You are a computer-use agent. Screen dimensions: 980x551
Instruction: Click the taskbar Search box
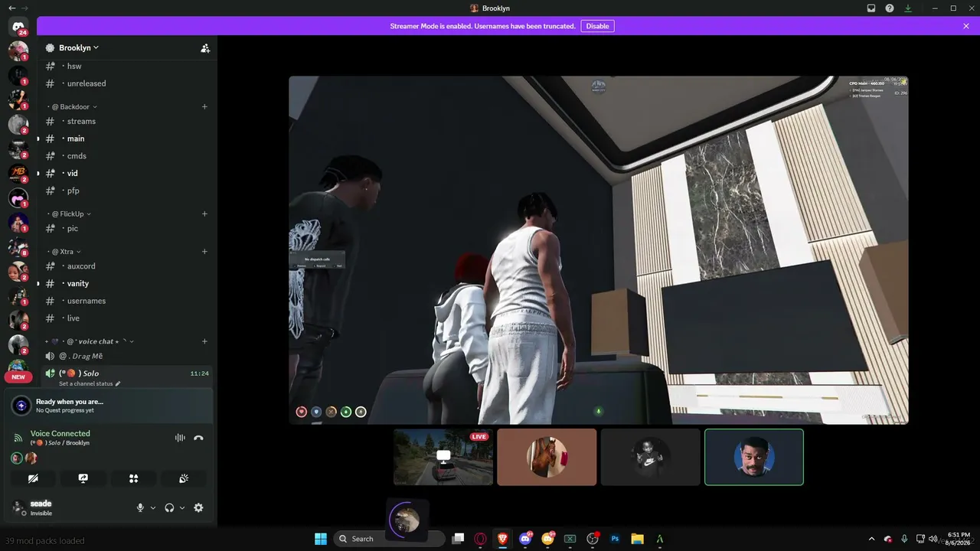(x=389, y=539)
